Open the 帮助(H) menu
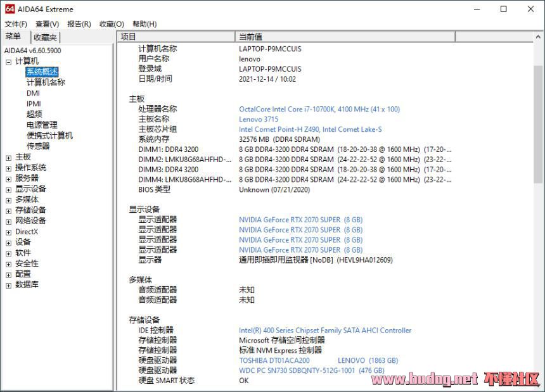545x392 pixels. tap(144, 24)
